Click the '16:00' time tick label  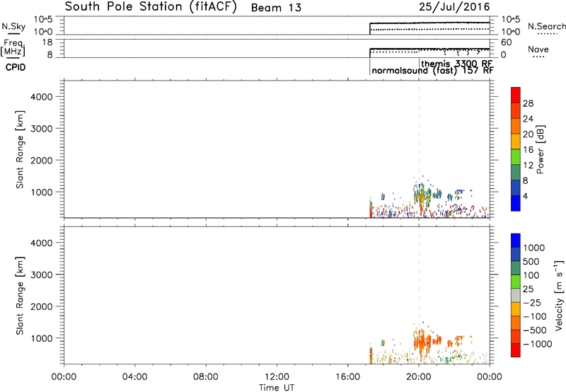pyautogui.click(x=347, y=377)
